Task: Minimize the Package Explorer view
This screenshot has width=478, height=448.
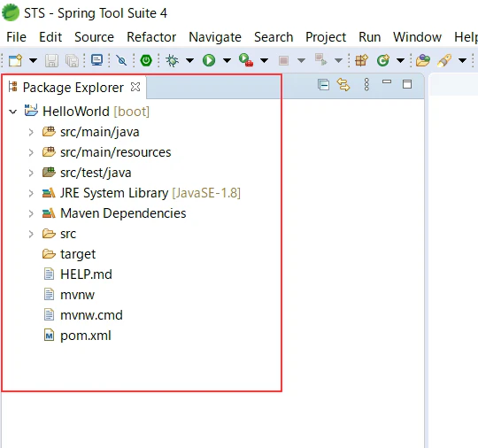Action: click(387, 81)
